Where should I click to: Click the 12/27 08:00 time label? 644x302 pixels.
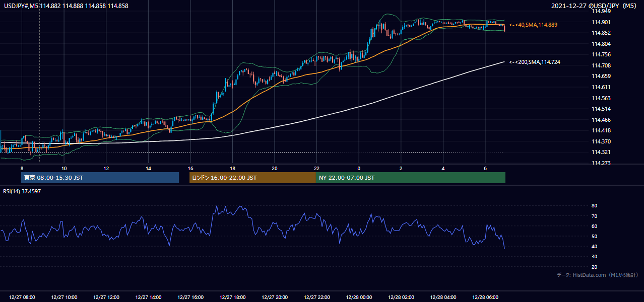pos(22,297)
